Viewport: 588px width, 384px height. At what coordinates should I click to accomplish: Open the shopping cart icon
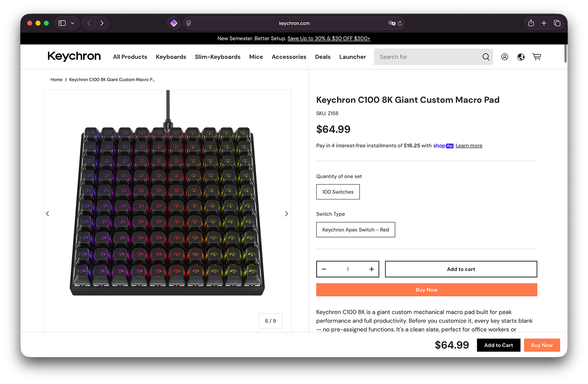537,57
